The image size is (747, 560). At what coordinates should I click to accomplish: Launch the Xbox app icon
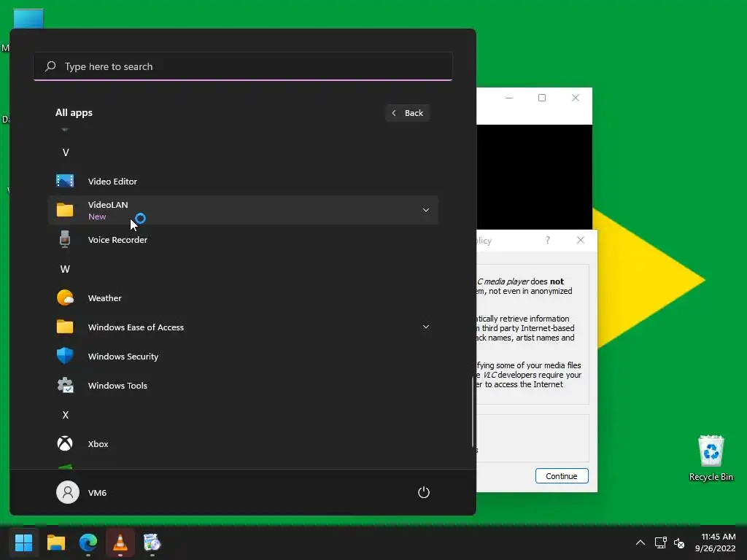pos(65,443)
